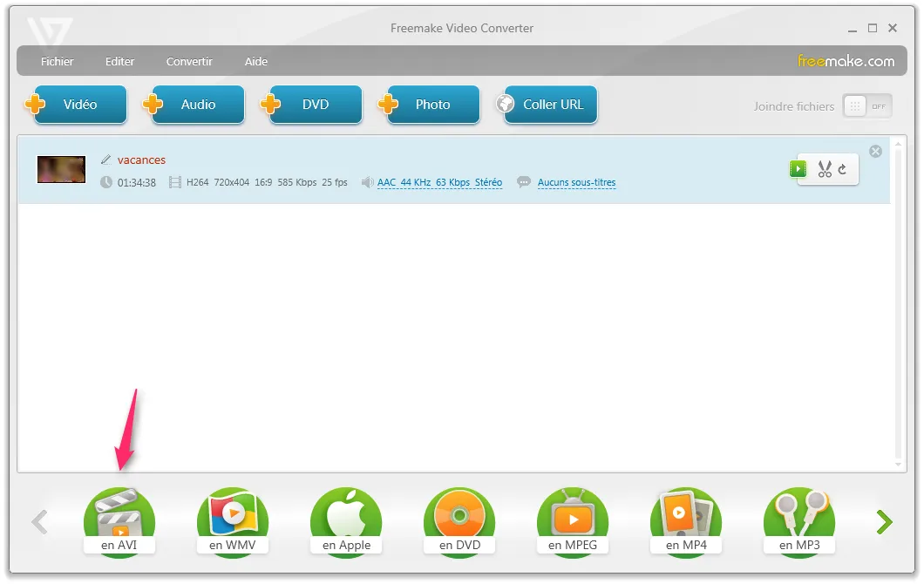This screenshot has width=924, height=584.
Task: Convert the video to AVI format
Action: [x=119, y=521]
